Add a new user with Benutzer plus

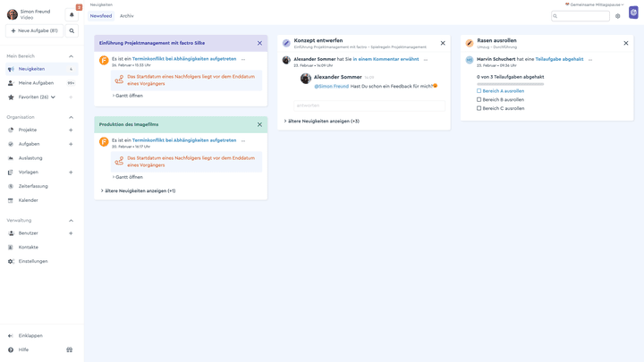click(71, 233)
